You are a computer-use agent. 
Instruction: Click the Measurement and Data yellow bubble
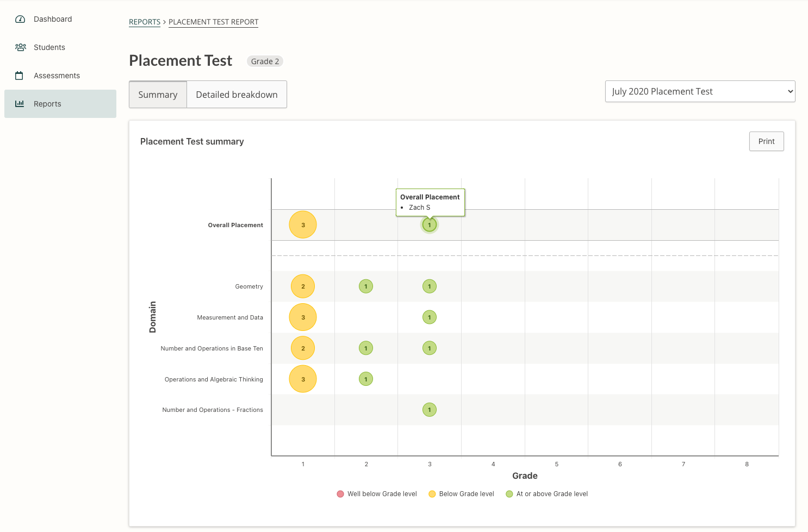pyautogui.click(x=303, y=317)
